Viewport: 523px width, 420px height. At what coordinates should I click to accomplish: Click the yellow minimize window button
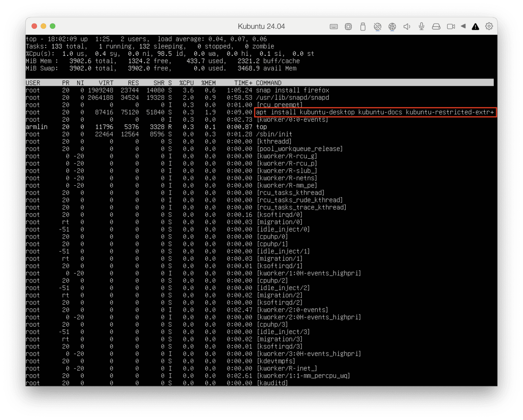pyautogui.click(x=44, y=27)
